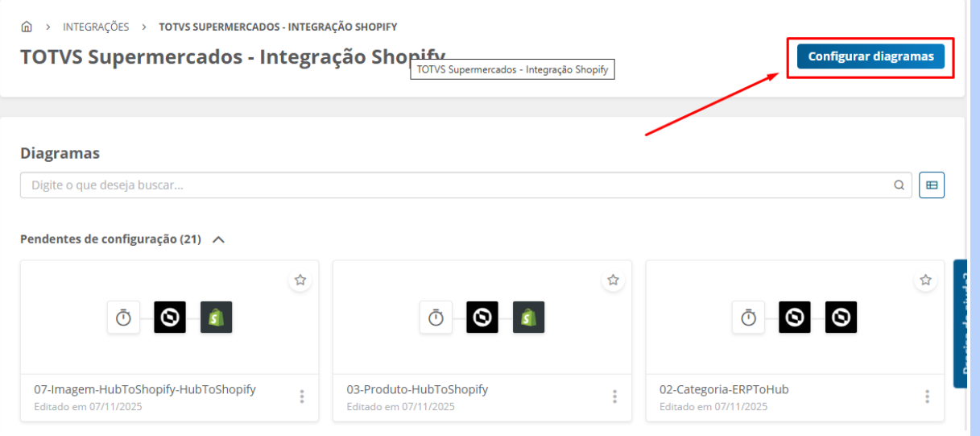Viewport: 980px width, 436px height.
Task: Open options menu for 07-Imagem-HubToShopify card
Action: (x=302, y=397)
